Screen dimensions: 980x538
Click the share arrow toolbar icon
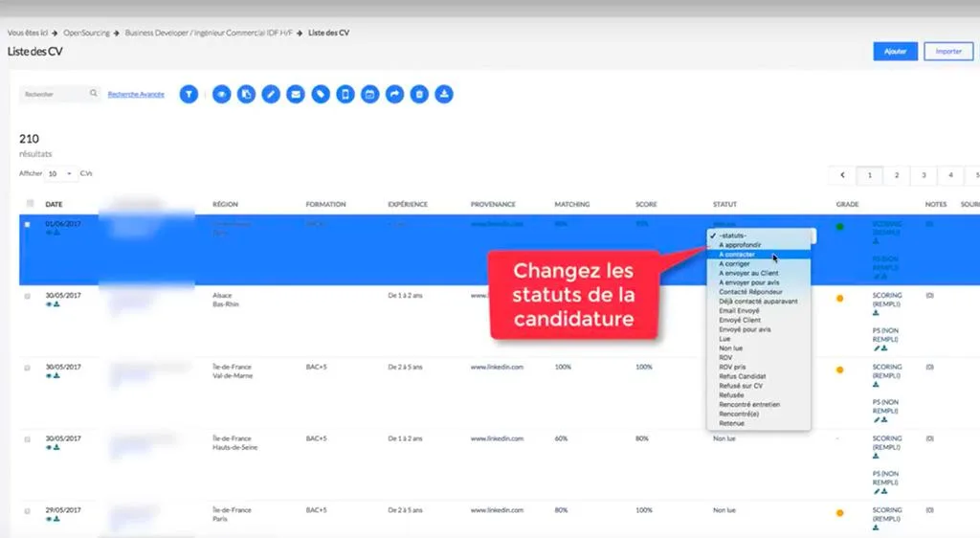click(394, 95)
